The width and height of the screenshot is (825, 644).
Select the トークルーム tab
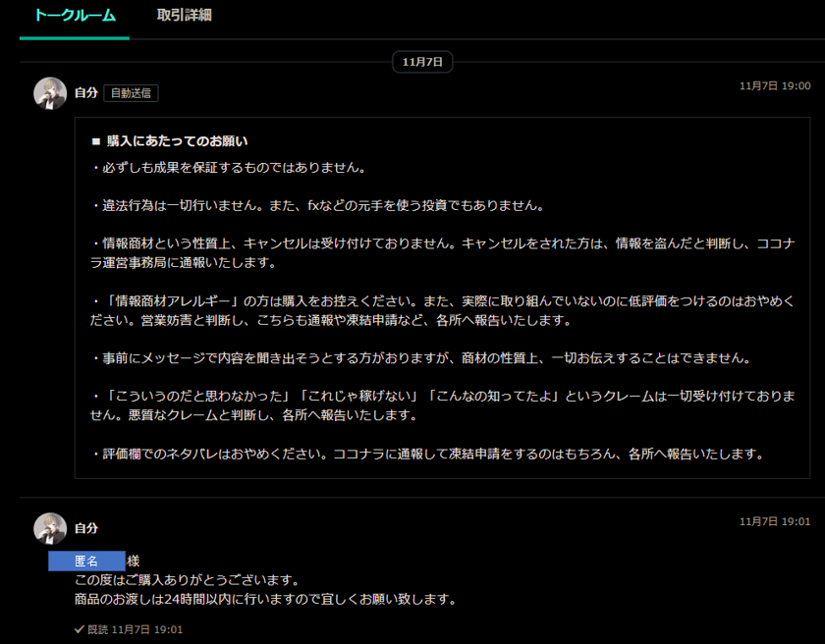73,16
